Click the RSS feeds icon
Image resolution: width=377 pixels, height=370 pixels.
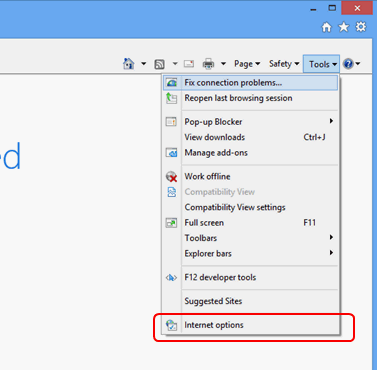[x=159, y=64]
